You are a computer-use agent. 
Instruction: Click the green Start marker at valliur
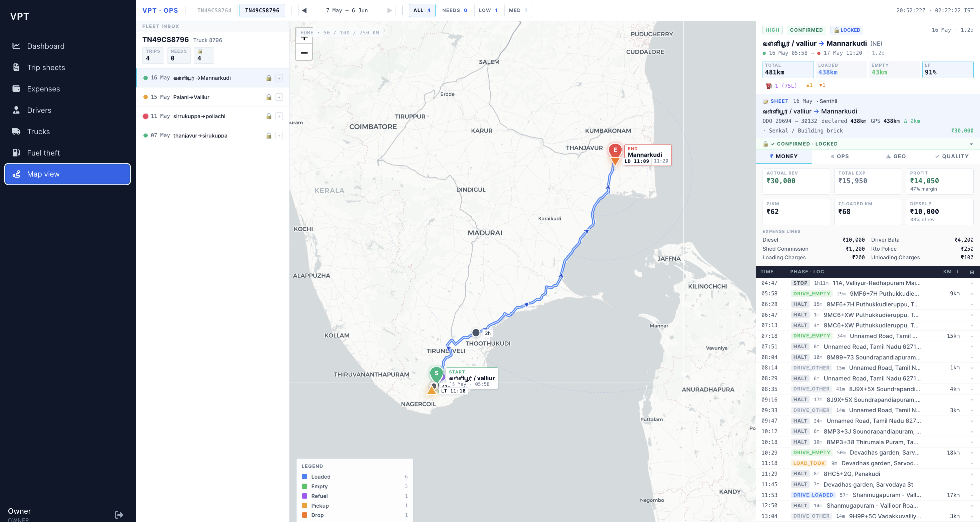[436, 373]
